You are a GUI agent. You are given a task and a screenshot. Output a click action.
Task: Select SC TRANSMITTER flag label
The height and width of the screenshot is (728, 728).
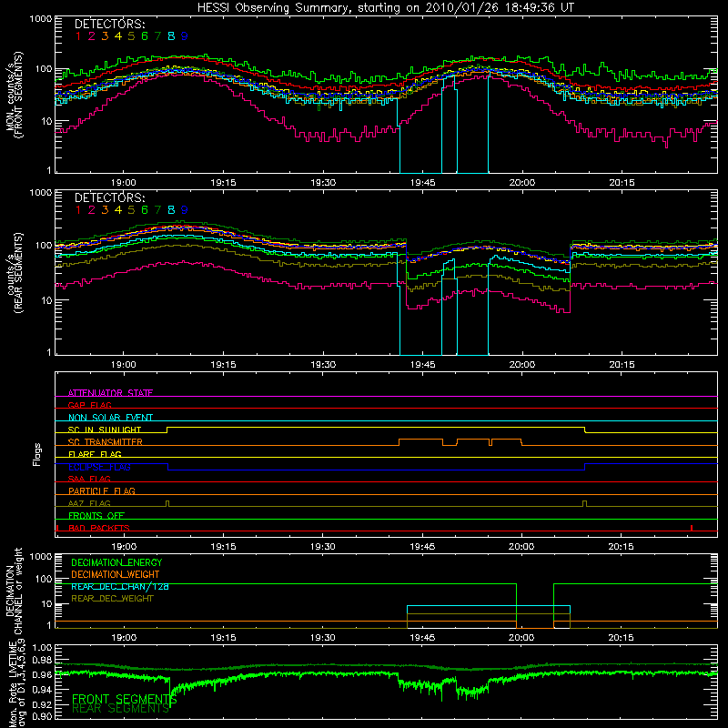[x=106, y=441]
